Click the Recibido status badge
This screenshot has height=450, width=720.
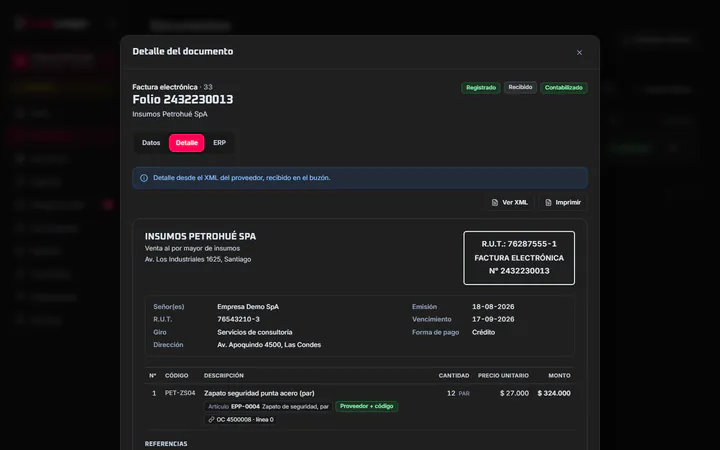520,87
